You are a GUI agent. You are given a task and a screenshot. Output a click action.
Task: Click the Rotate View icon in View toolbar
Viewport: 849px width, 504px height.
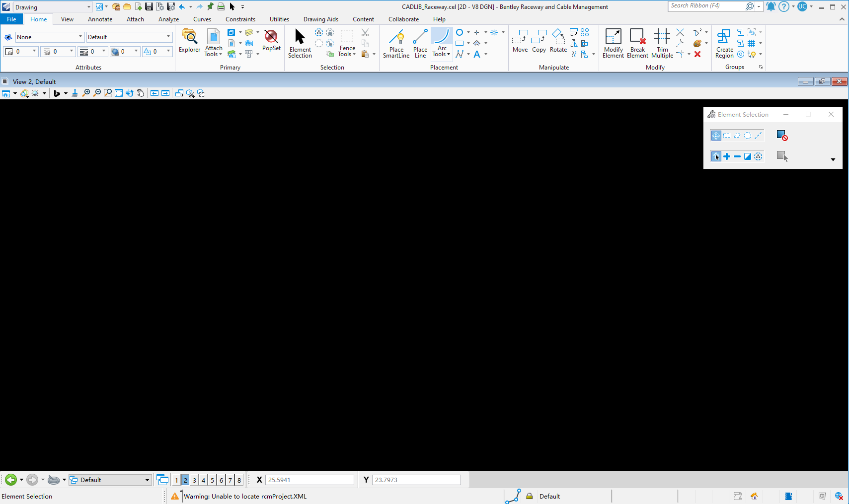(x=130, y=93)
